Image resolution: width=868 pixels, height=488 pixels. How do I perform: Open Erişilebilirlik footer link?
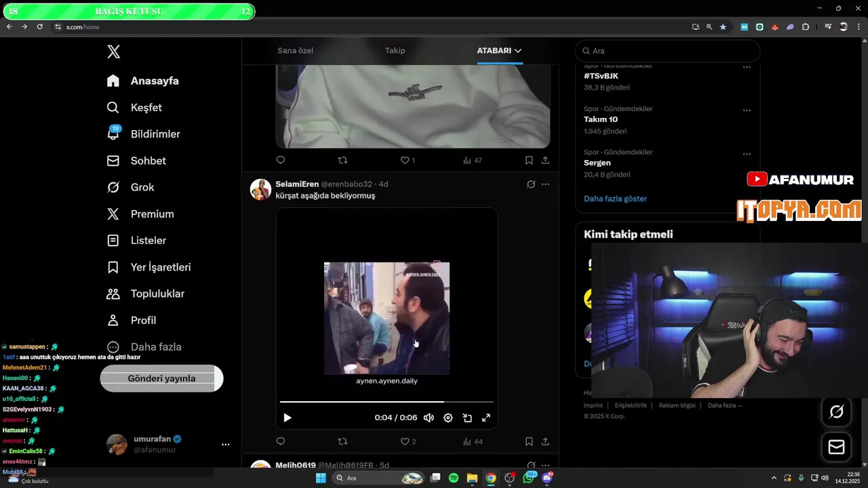[631, 405]
